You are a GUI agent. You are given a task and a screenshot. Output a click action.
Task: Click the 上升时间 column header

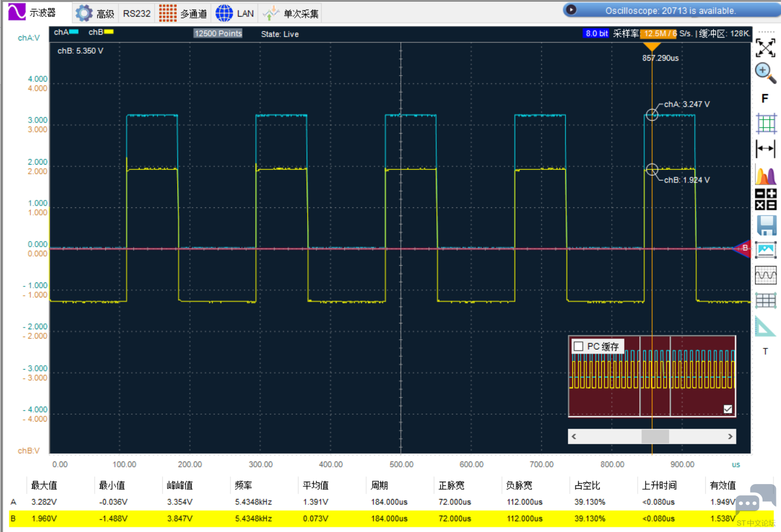tap(660, 485)
